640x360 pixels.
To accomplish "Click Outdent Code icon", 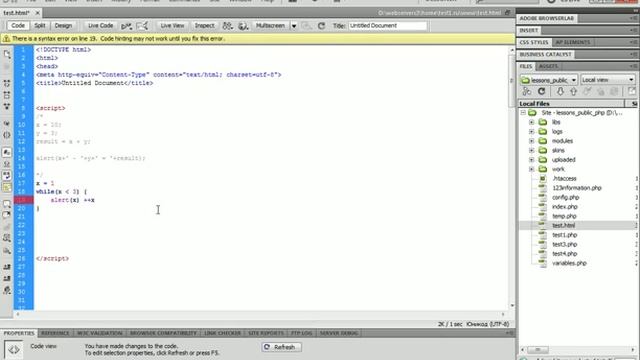I will (x=7, y=279).
